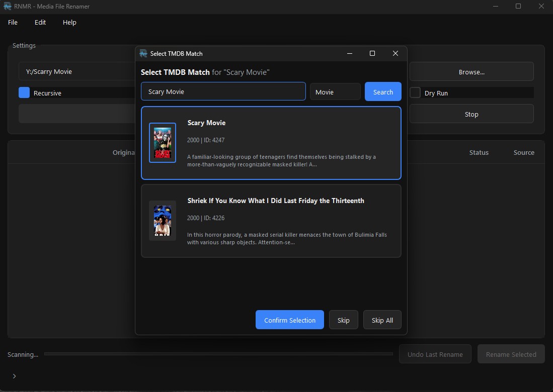553x392 pixels.
Task: Close the Select TMDB Match dialog
Action: (395, 53)
